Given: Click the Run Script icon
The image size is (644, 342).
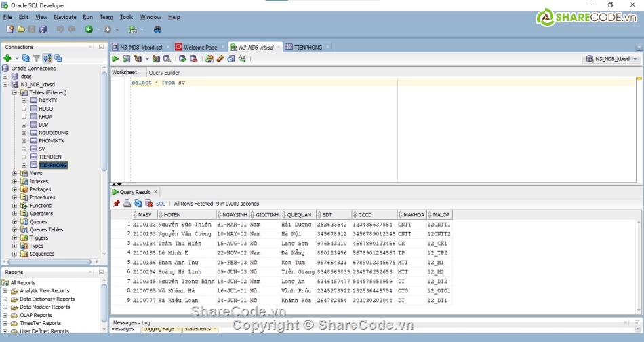Looking at the screenshot, I should click(x=127, y=59).
